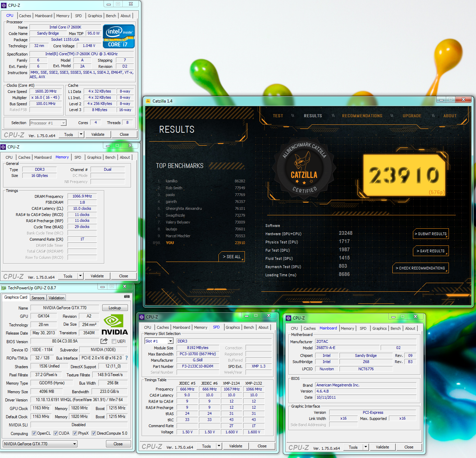Minimize the CPU-Z Mainboard window

pyautogui.click(x=393, y=317)
